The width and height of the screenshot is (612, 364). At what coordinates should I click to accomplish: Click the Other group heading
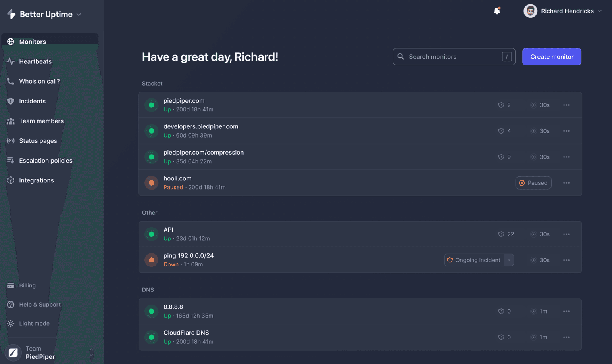coord(150,213)
